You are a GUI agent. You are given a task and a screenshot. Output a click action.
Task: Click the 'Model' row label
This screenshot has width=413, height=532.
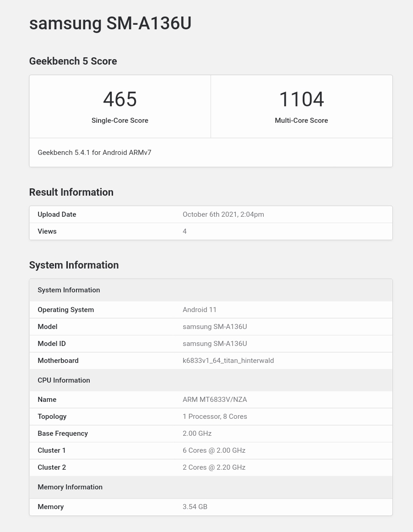click(x=48, y=327)
